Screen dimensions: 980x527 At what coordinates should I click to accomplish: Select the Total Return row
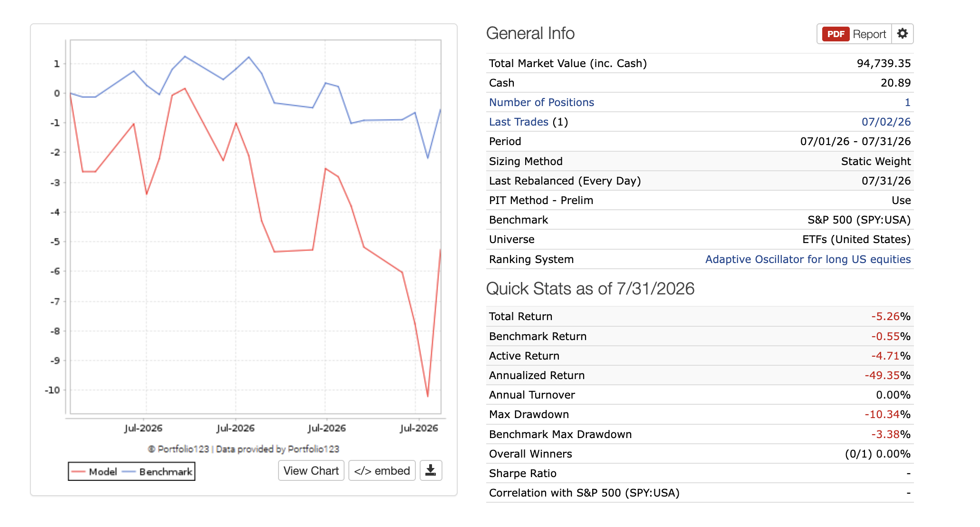[x=700, y=316]
